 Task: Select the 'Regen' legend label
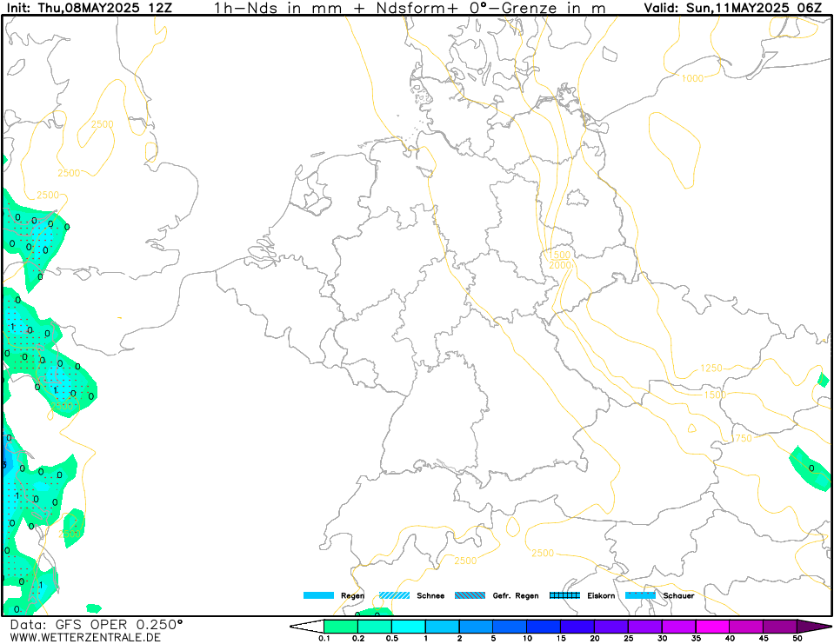(352, 596)
